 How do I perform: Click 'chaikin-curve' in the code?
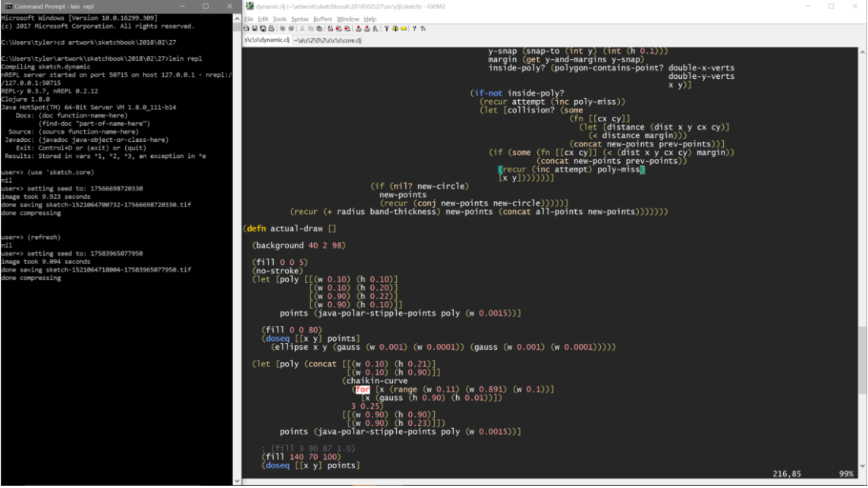point(376,381)
